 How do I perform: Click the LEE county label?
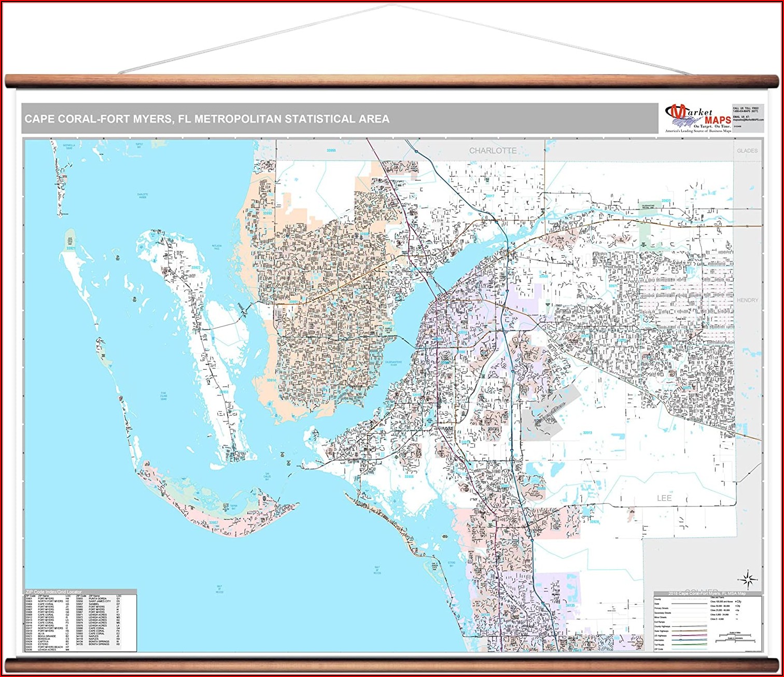click(x=664, y=498)
